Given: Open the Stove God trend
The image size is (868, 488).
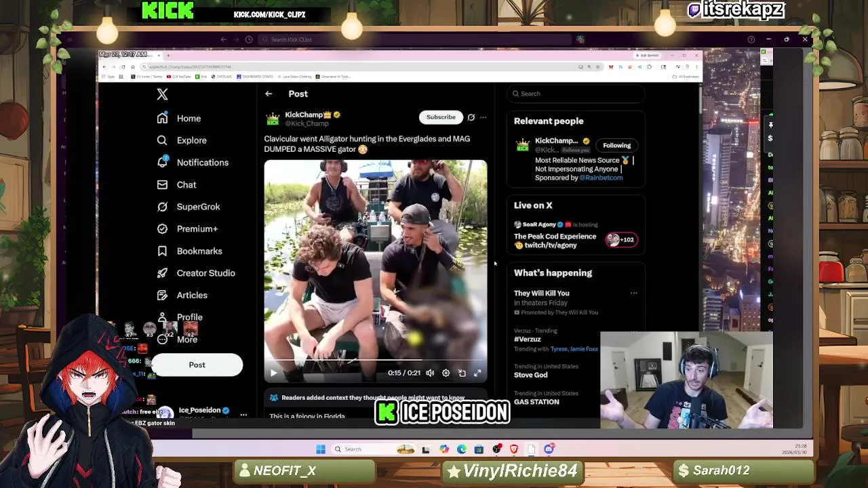Looking at the screenshot, I should tap(530, 375).
